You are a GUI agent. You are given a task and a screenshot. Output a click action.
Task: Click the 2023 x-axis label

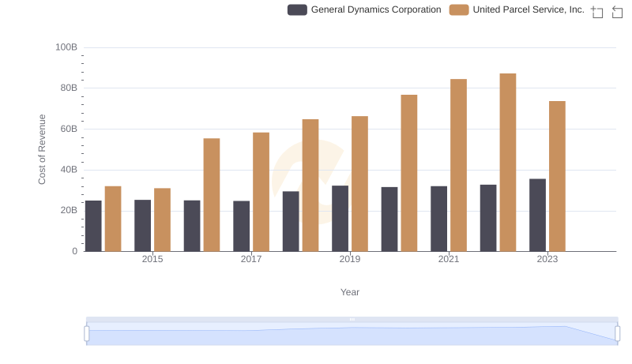pos(547,259)
